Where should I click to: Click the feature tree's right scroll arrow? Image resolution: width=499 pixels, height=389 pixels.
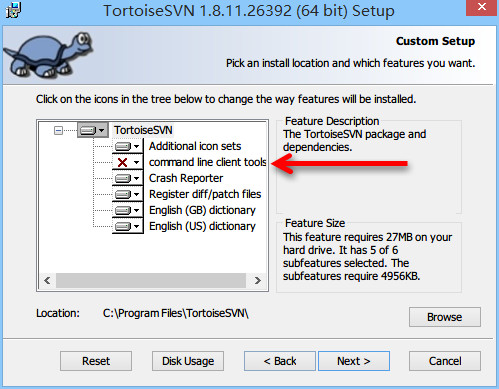(x=257, y=280)
